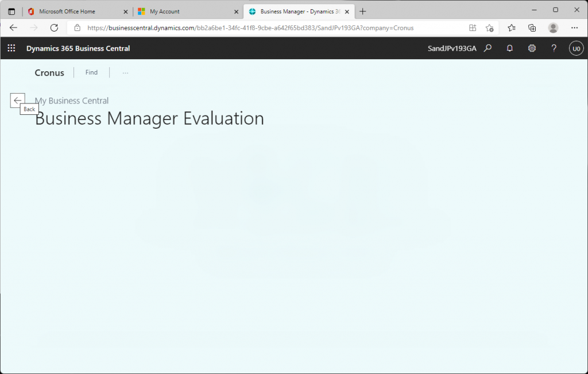
Task: Click the Back arrow on the page
Action: 18,100
